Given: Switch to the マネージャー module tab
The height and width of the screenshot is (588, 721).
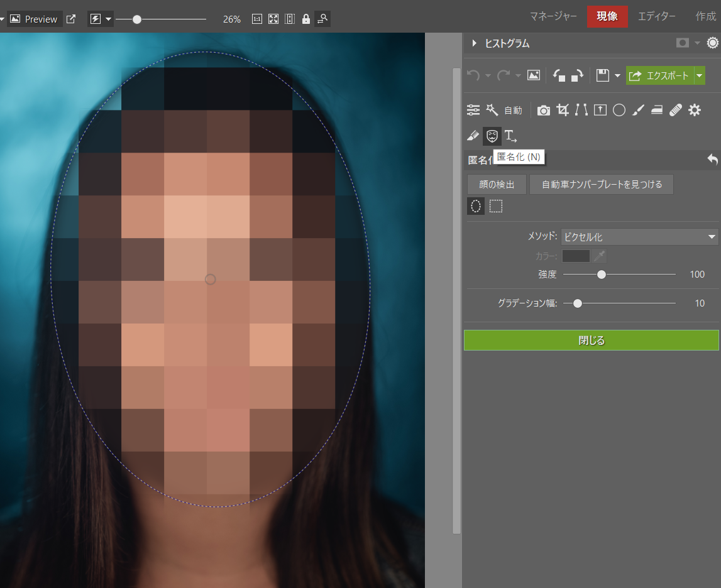Looking at the screenshot, I should click(553, 16).
